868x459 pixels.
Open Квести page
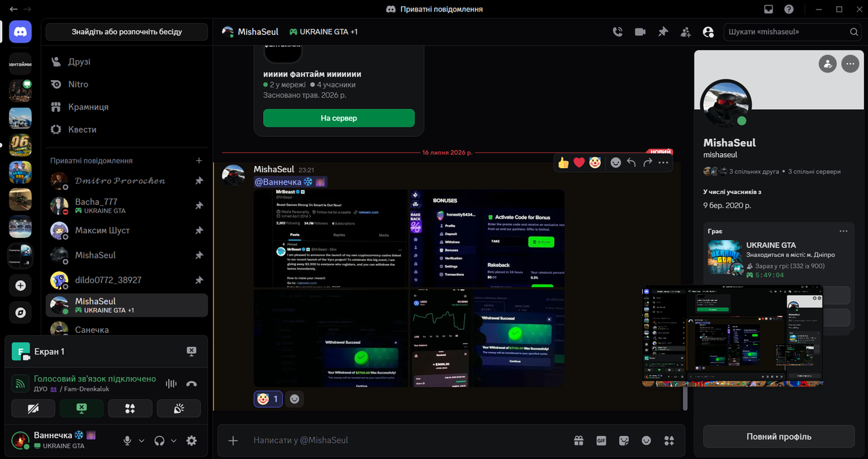[127, 129]
